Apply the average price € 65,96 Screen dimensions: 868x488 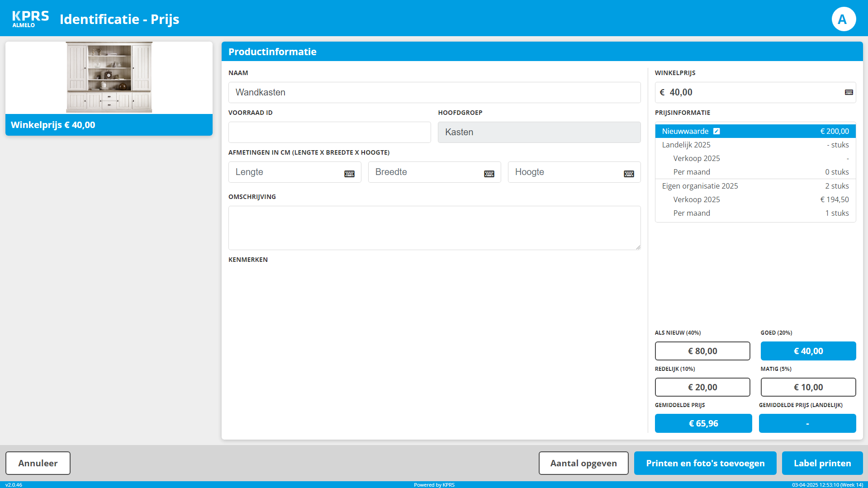[x=703, y=423]
